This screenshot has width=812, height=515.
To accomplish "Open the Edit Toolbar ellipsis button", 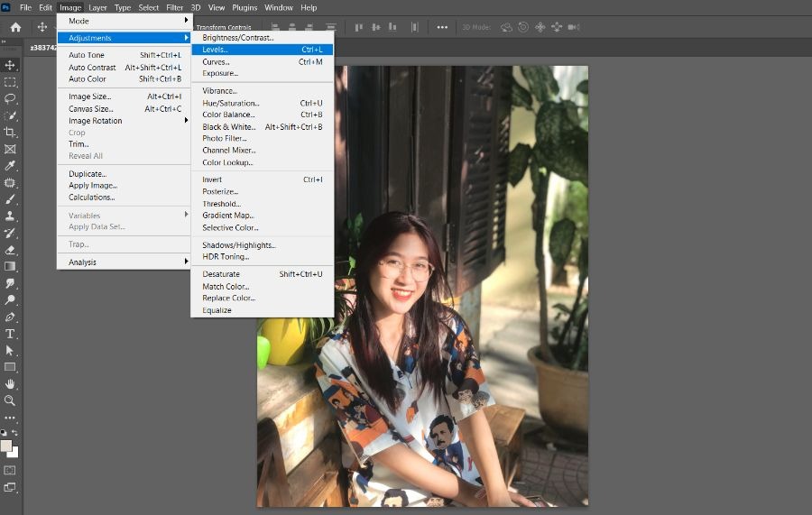I will [x=10, y=418].
